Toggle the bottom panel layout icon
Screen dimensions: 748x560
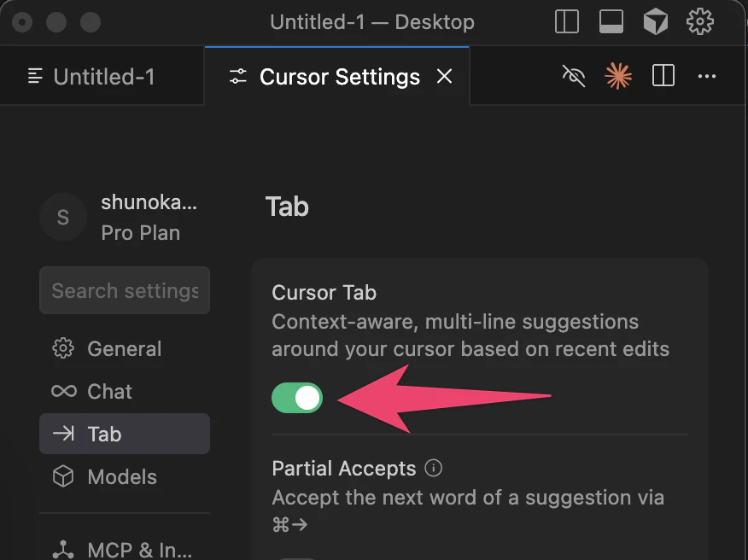point(611,22)
